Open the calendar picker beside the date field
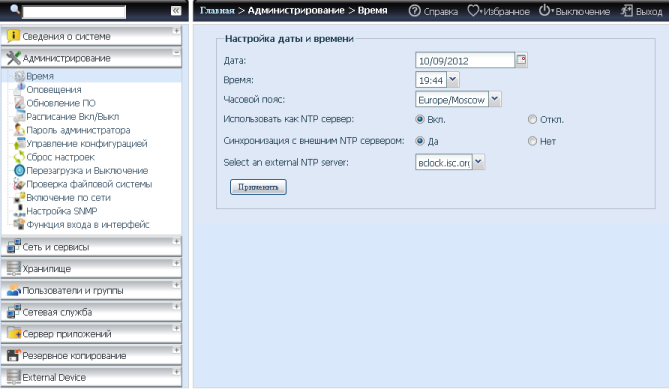 [521, 60]
